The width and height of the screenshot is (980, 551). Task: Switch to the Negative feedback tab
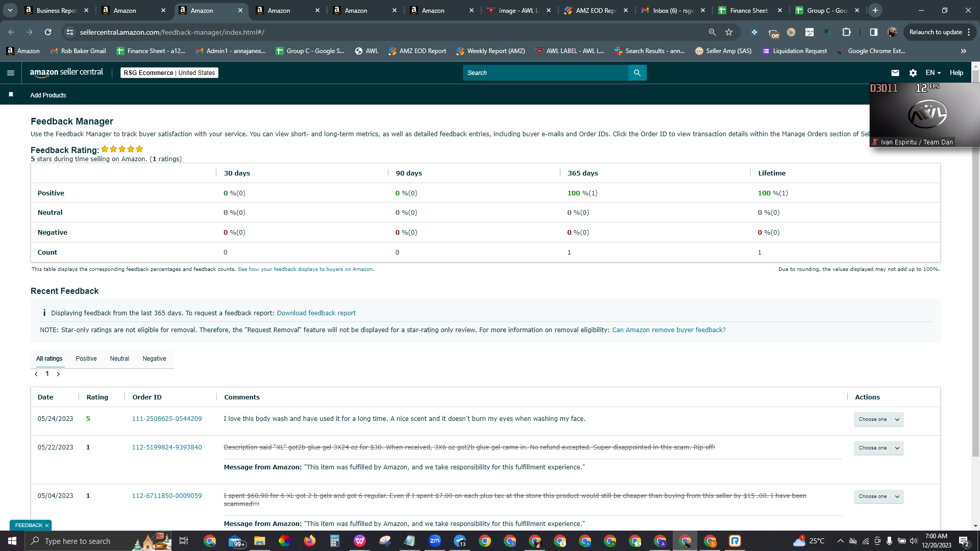click(154, 359)
